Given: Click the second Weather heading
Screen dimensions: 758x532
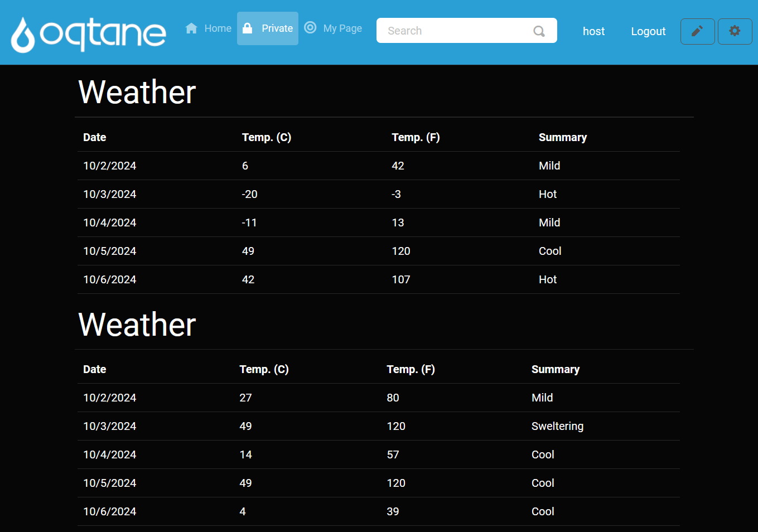Looking at the screenshot, I should (x=137, y=325).
